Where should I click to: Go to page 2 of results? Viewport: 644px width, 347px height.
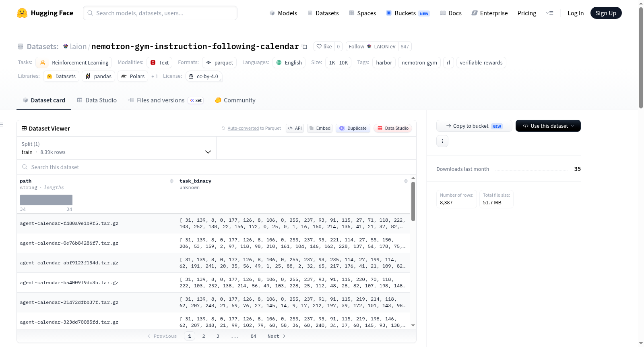(204, 336)
